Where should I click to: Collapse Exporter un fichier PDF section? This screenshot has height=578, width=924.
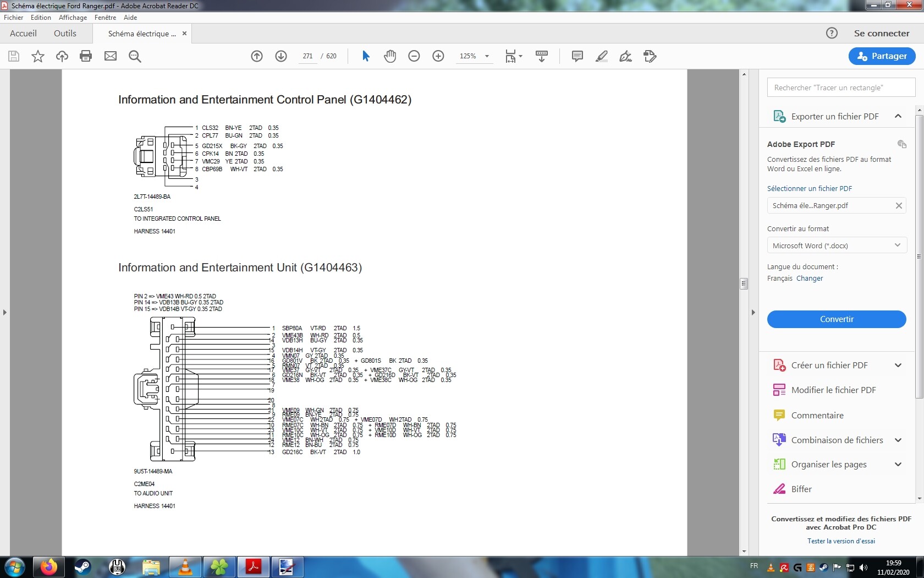(x=898, y=116)
